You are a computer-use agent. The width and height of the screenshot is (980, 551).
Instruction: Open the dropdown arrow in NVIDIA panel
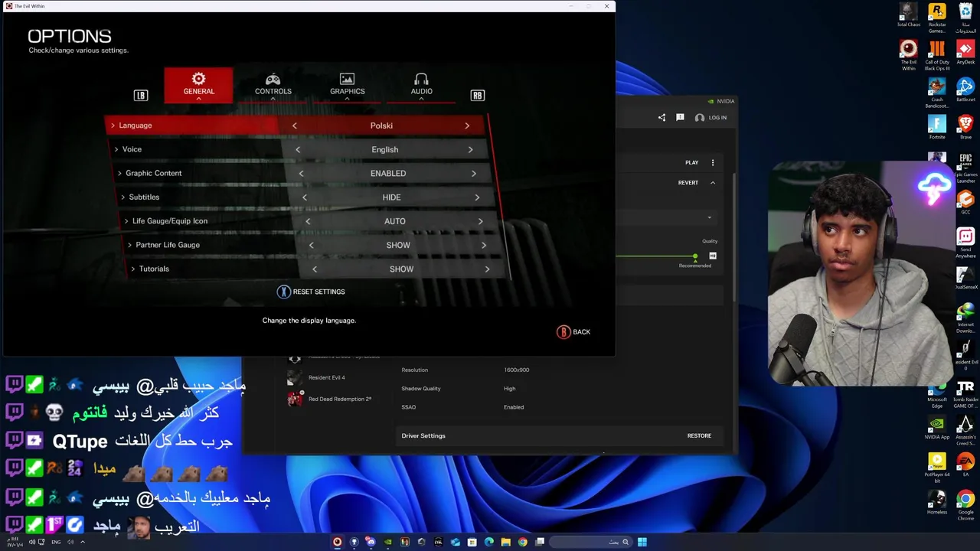coord(709,218)
